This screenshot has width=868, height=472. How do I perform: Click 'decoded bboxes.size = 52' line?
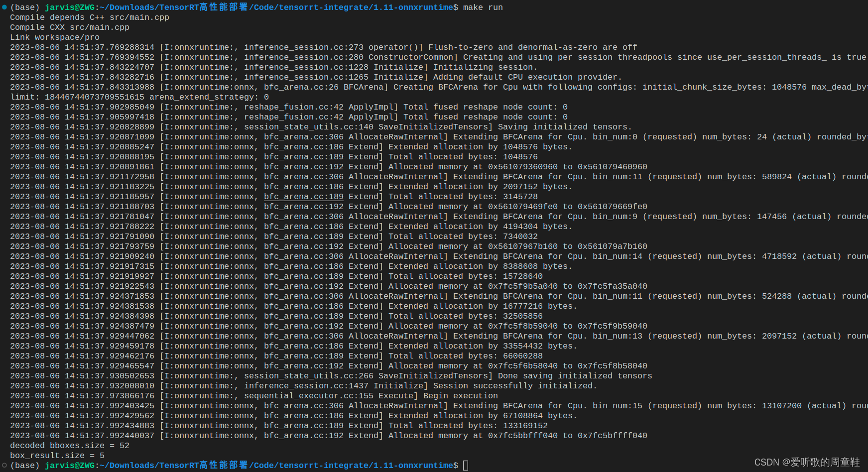pyautogui.click(x=70, y=446)
